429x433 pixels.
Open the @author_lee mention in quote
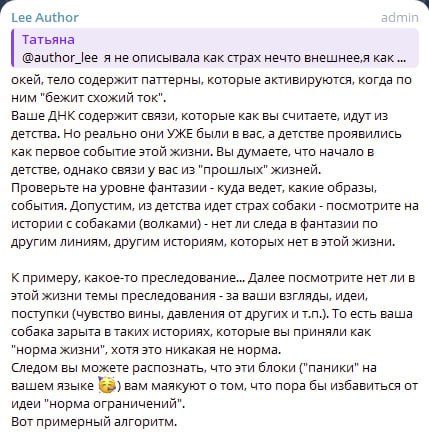tap(60, 58)
